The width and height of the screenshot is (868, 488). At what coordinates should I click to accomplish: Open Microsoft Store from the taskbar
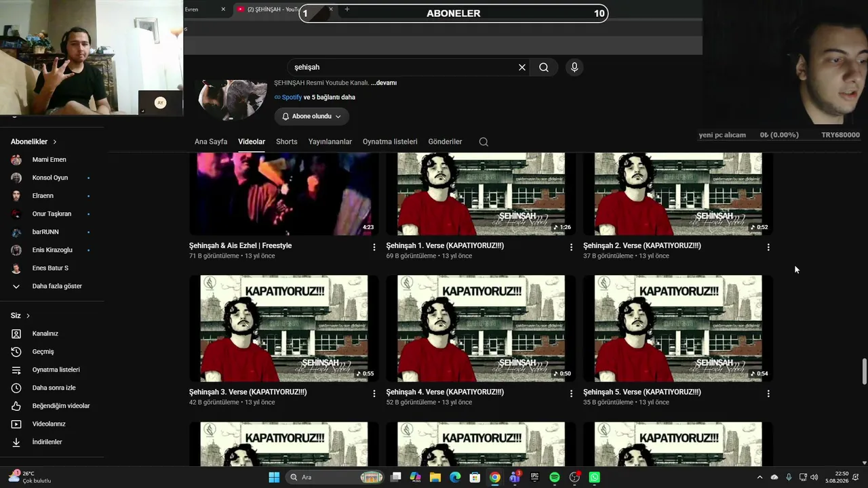(x=475, y=477)
